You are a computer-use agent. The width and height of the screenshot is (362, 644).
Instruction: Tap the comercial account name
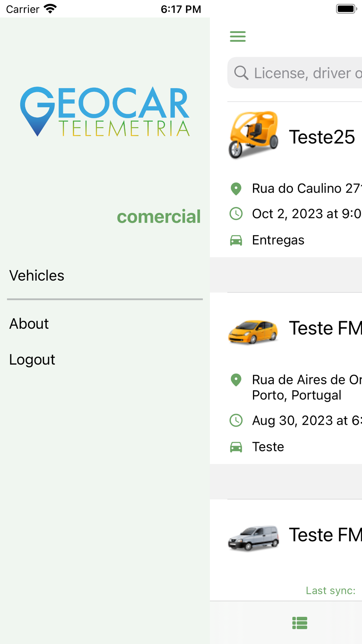[x=159, y=217]
